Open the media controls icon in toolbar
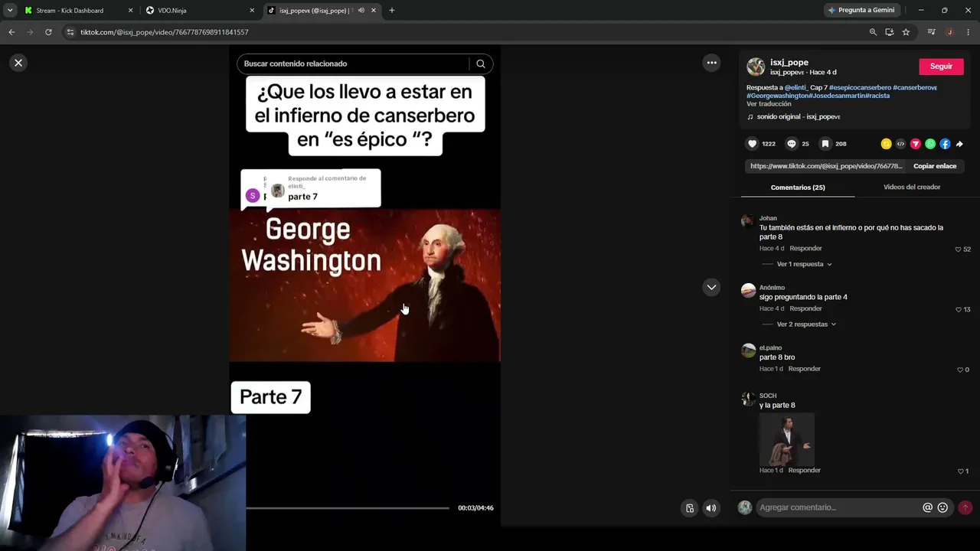The height and width of the screenshot is (551, 980). [931, 32]
